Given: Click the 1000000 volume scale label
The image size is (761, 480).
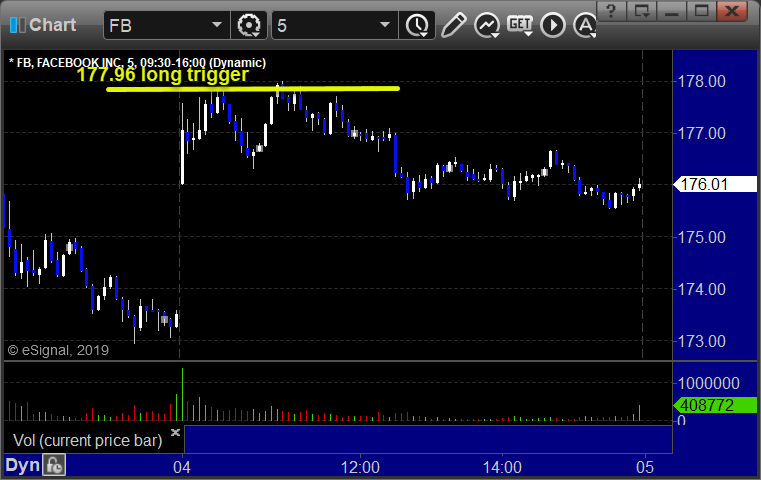Looking at the screenshot, I should 709,383.
